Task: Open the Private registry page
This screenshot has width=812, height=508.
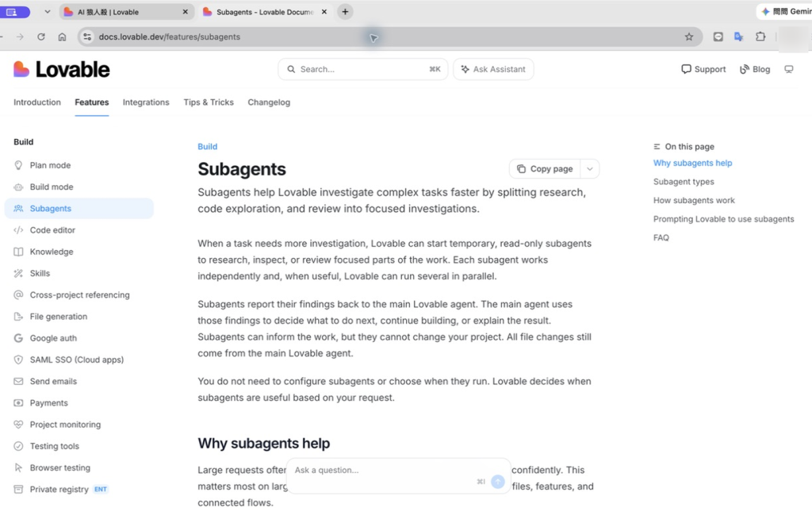Action: 59,489
